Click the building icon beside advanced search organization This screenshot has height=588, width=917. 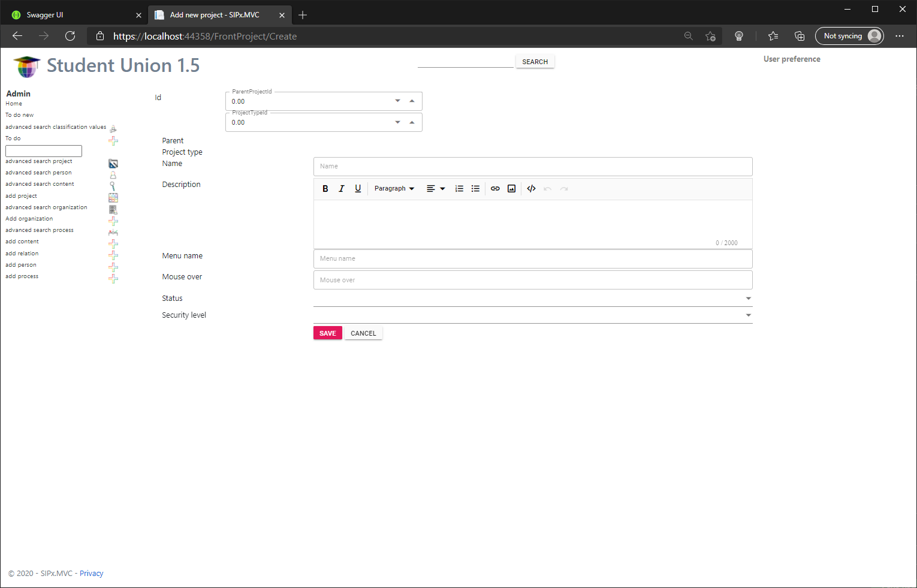(113, 210)
